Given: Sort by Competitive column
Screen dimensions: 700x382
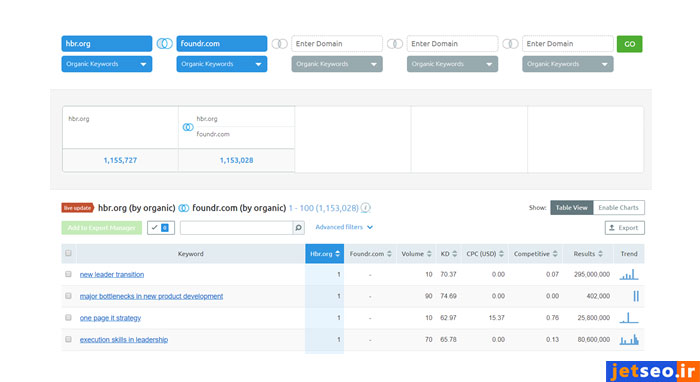Looking at the screenshot, I should pyautogui.click(x=535, y=253).
